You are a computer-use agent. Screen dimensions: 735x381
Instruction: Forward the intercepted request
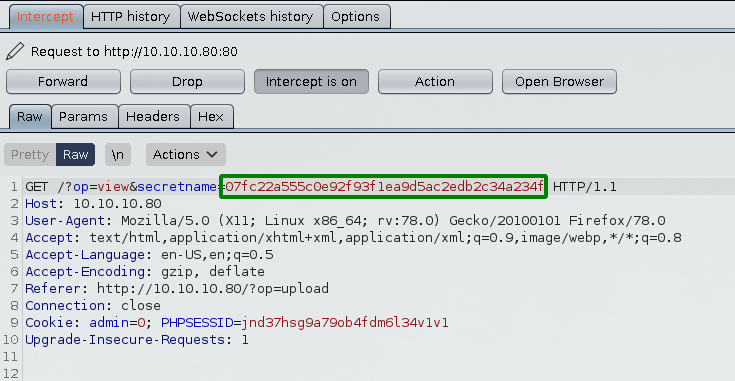(x=63, y=82)
